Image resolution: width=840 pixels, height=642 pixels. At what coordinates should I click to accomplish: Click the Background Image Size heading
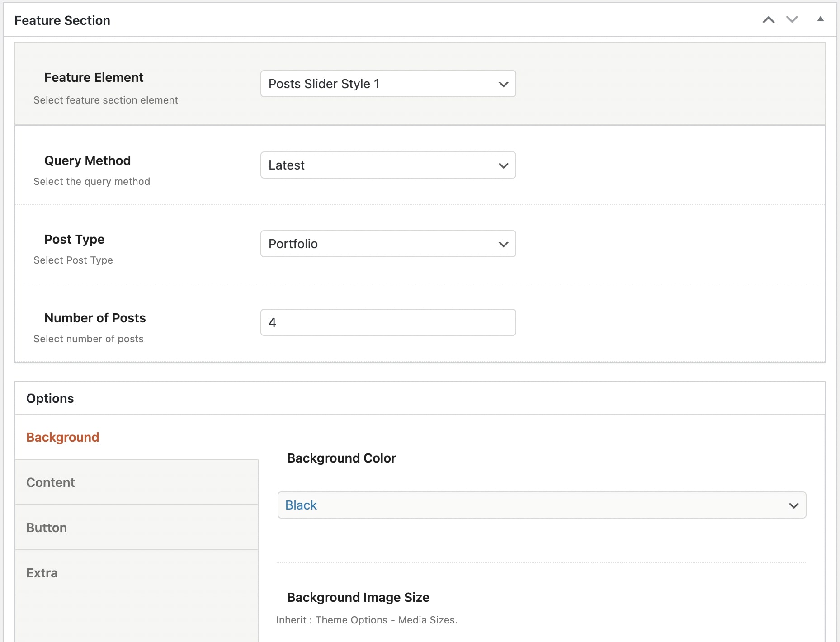(x=358, y=597)
